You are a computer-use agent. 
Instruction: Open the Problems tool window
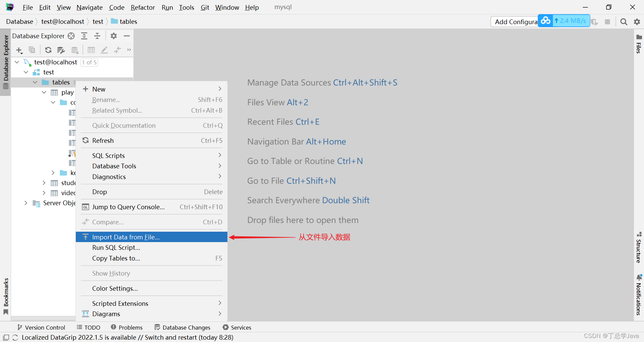pos(127,328)
